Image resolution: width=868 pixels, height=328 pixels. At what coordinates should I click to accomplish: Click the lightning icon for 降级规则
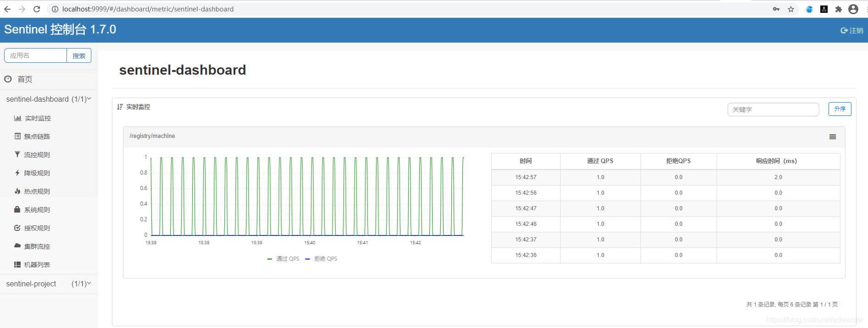point(17,173)
